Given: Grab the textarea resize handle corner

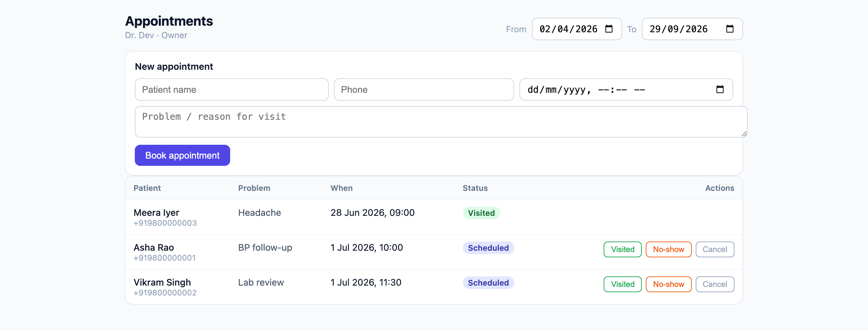Looking at the screenshot, I should tap(744, 134).
